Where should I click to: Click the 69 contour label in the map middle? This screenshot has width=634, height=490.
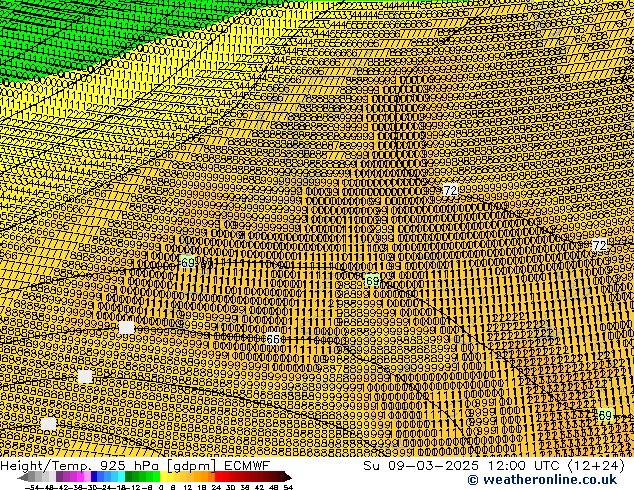pos(372,281)
